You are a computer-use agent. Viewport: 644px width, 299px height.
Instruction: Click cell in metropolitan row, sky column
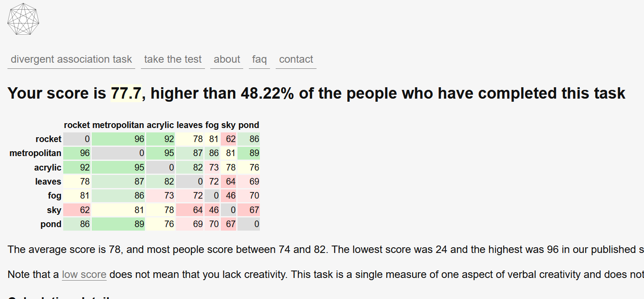click(228, 153)
